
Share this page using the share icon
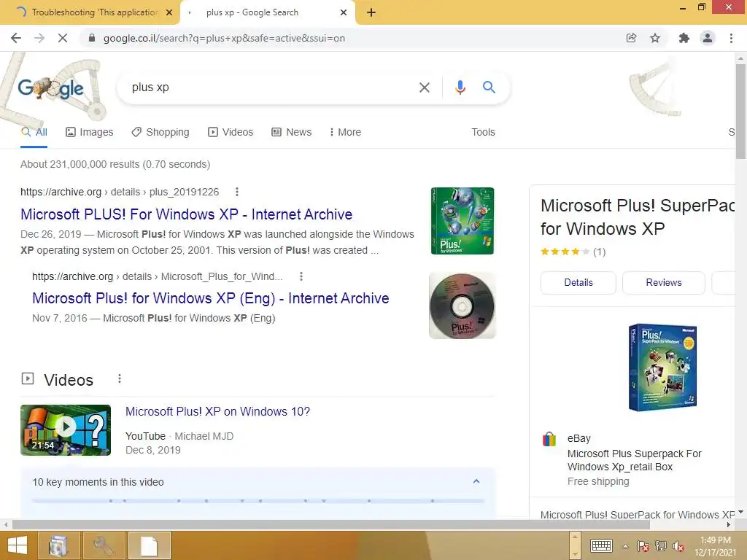point(631,38)
